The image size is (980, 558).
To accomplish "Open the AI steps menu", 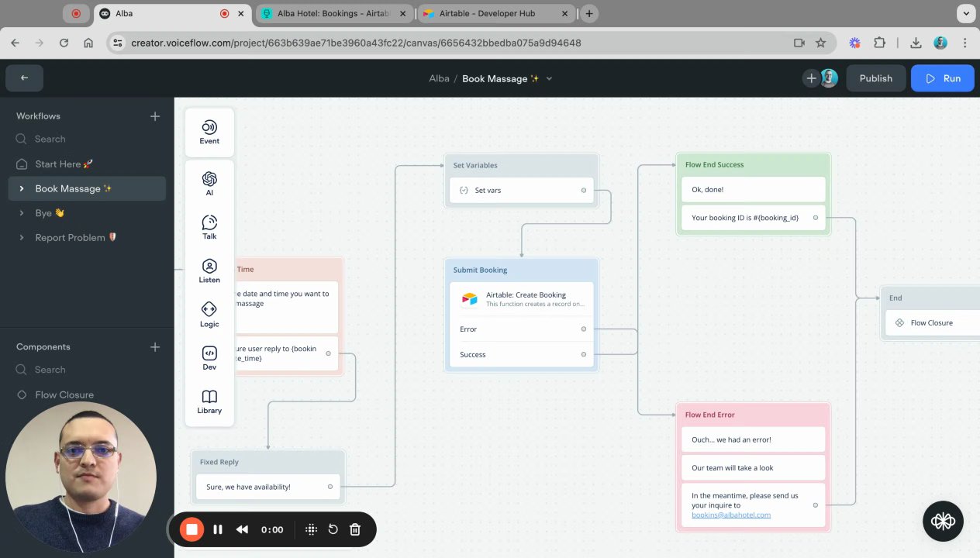I will [209, 184].
